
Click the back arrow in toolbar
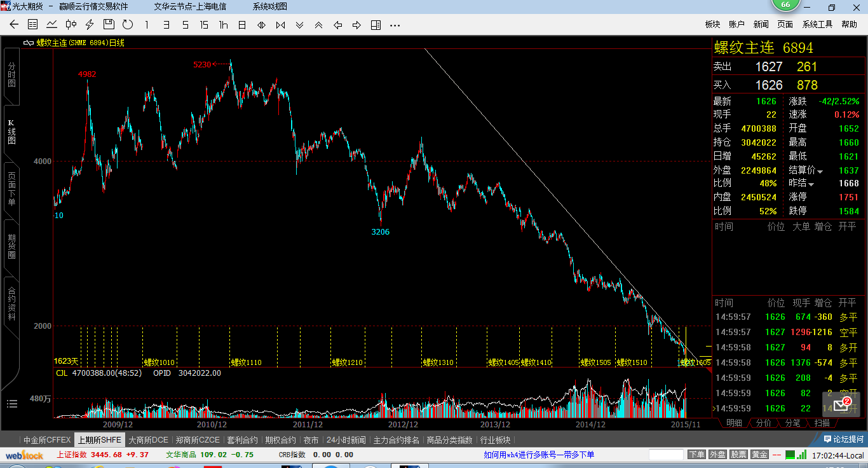[x=14, y=25]
